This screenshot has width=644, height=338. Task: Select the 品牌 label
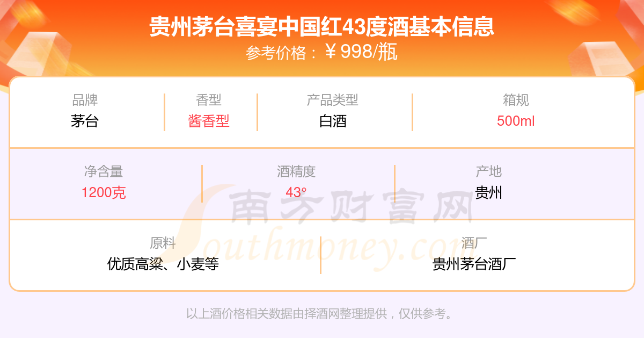[85, 100]
